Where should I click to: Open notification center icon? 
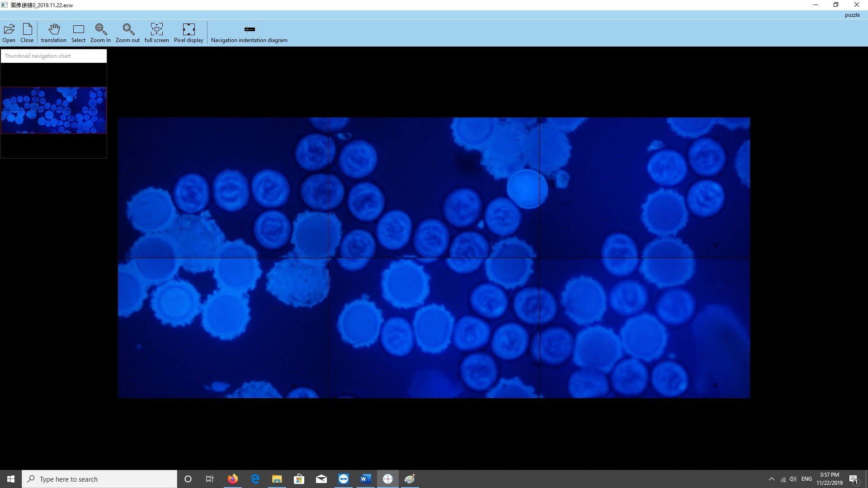coord(854,479)
